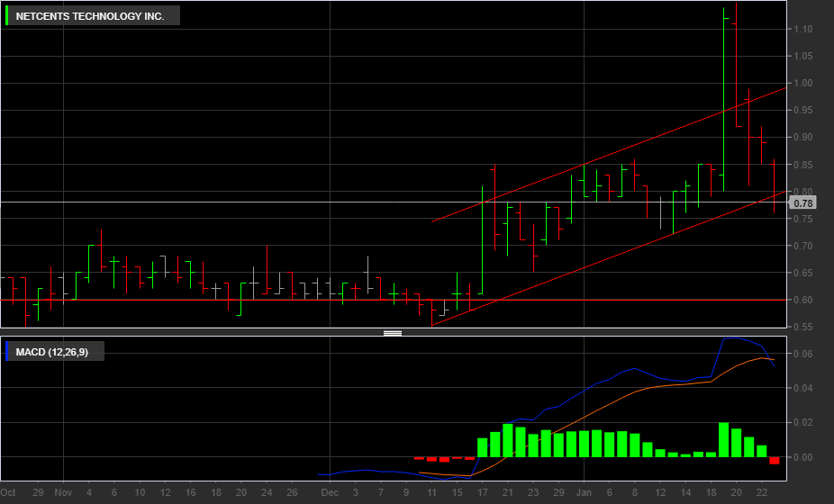This screenshot has width=834, height=504.
Task: Click date label 15 on time axis
Action: pyautogui.click(x=457, y=493)
